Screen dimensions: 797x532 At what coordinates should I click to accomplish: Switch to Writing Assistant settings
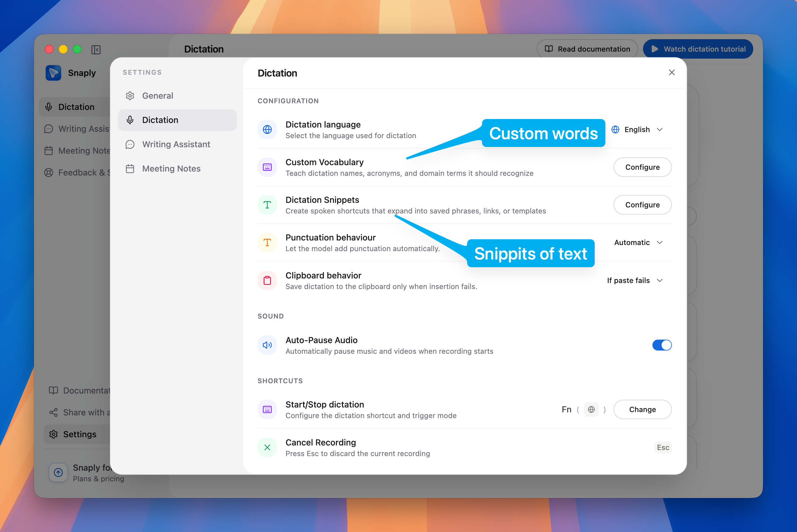[x=177, y=145]
